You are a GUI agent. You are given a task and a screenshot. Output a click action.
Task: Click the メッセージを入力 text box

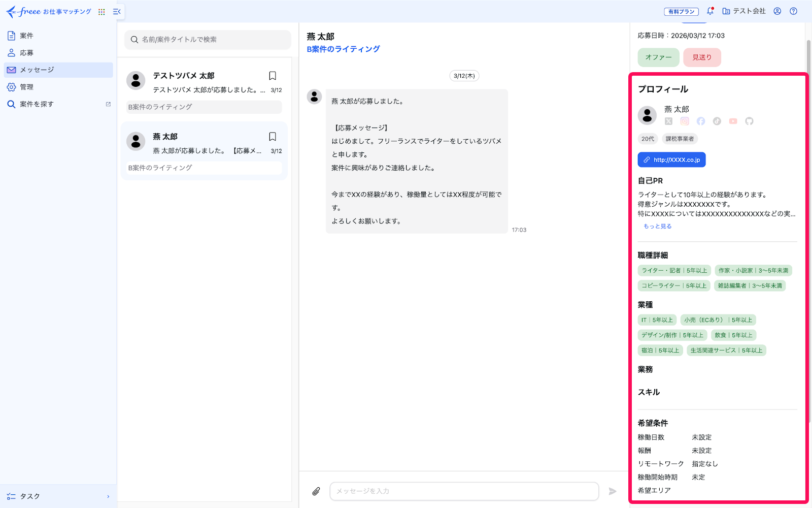(464, 491)
